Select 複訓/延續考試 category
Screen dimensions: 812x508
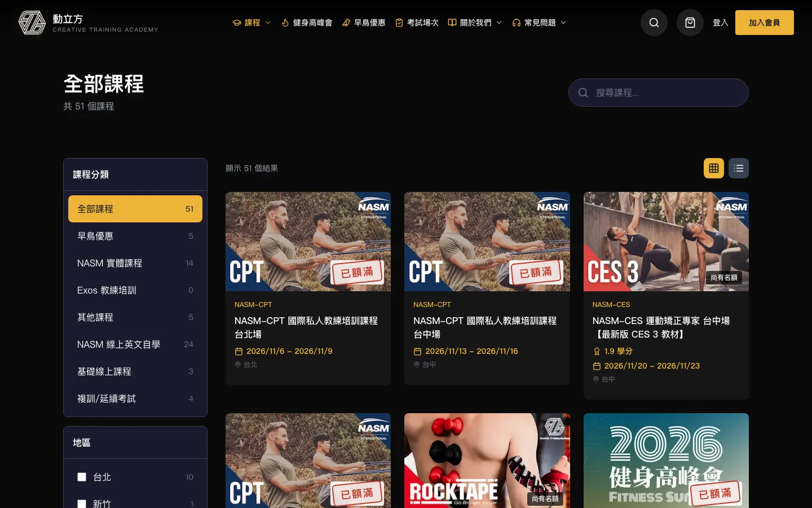pyautogui.click(x=135, y=398)
